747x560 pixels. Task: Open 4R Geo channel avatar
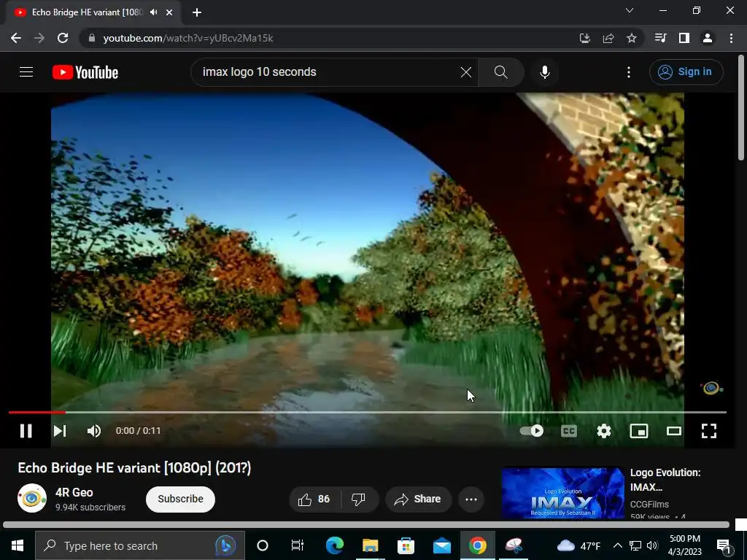(x=32, y=498)
